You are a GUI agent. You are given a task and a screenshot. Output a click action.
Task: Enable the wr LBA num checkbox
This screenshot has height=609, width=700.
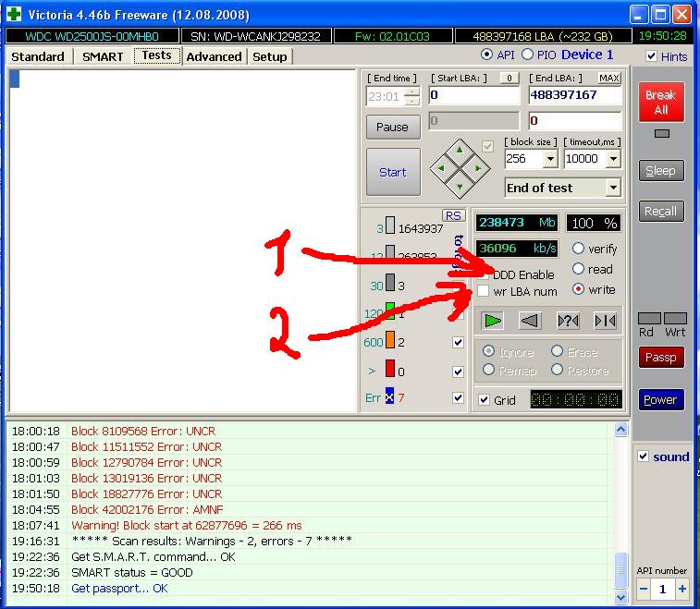[x=484, y=291]
